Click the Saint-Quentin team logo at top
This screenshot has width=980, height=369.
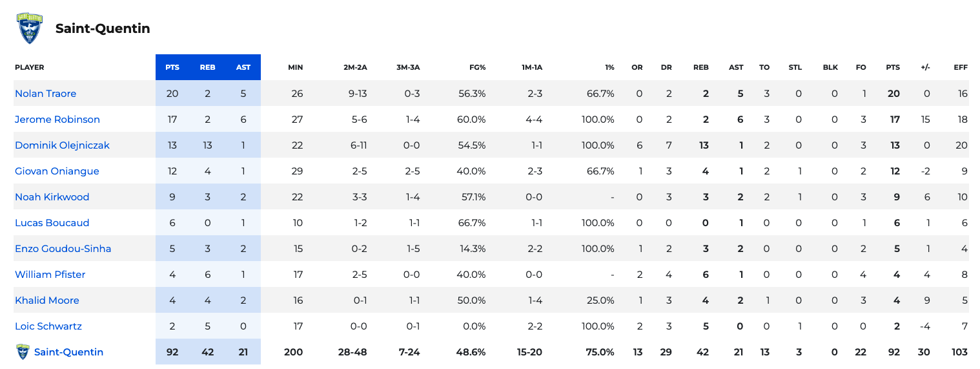(30, 28)
